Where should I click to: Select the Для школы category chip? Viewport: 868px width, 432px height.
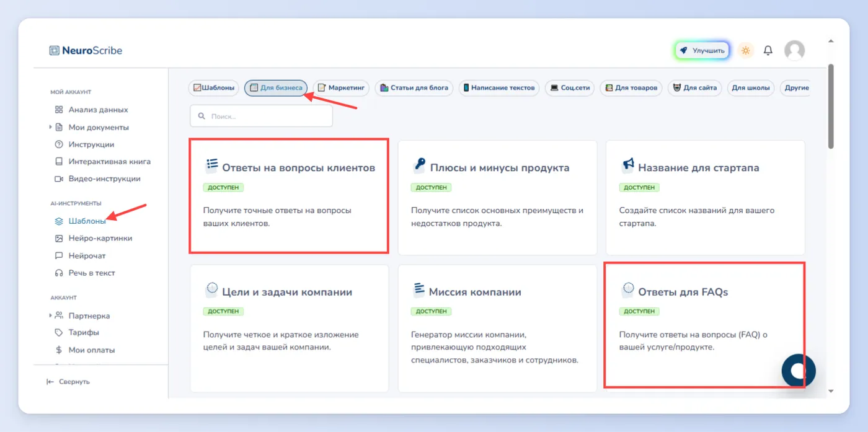click(x=751, y=88)
